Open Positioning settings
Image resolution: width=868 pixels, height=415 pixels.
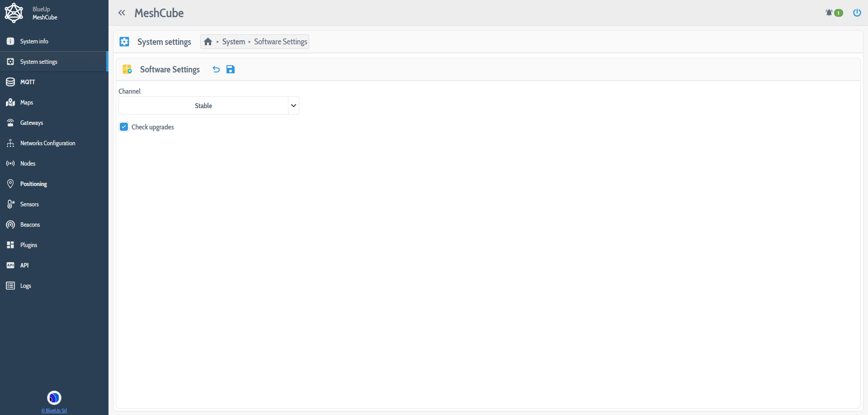34,184
